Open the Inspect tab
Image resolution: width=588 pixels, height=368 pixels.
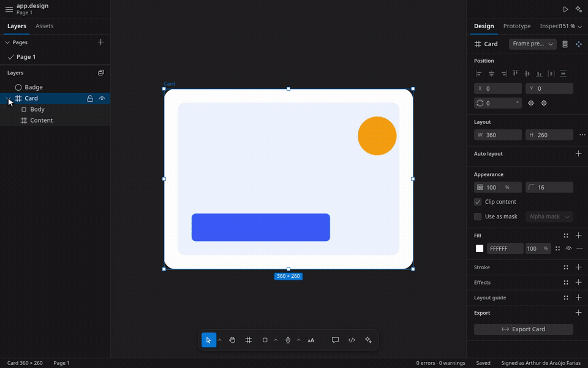pyautogui.click(x=549, y=26)
